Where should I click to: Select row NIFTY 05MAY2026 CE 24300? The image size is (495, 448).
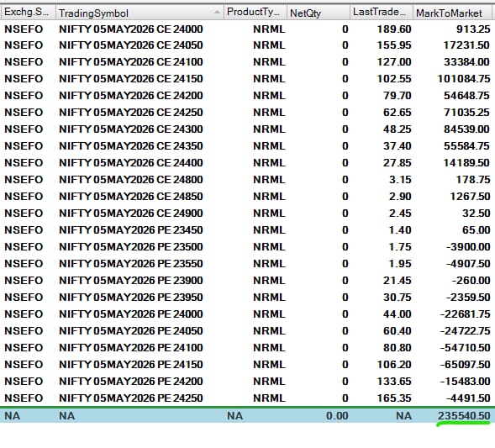click(247, 129)
